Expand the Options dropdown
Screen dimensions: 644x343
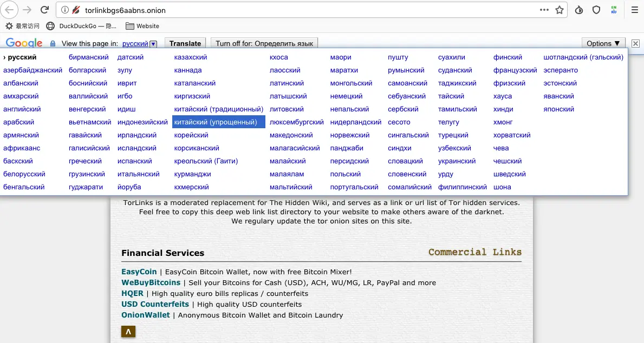pos(603,43)
